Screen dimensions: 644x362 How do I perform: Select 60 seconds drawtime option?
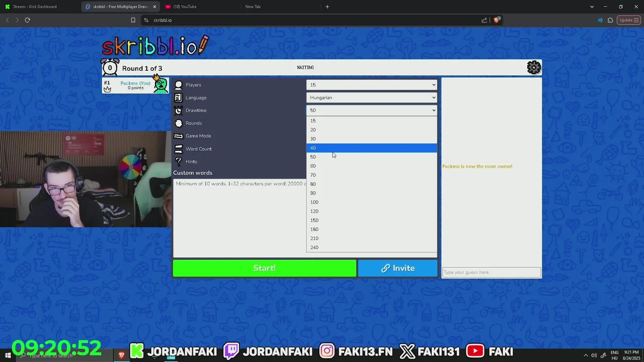pos(371,166)
